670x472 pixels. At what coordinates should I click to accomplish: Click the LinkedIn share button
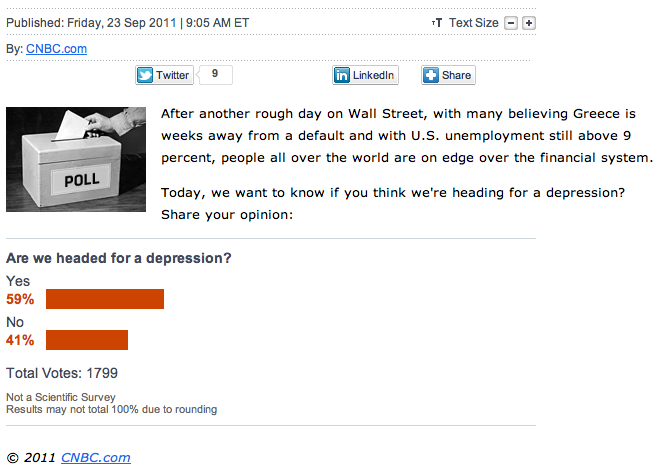365,75
